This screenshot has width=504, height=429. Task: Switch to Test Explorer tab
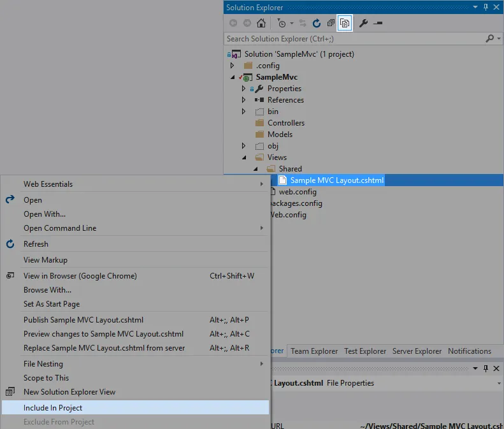[365, 351]
